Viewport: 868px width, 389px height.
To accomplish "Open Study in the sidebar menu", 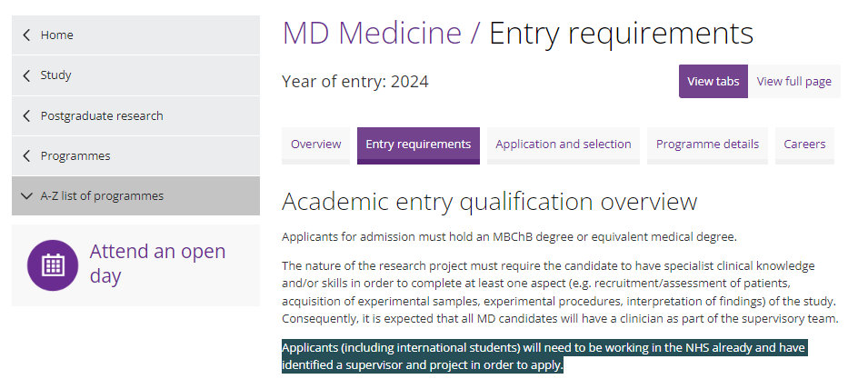I will [55, 75].
